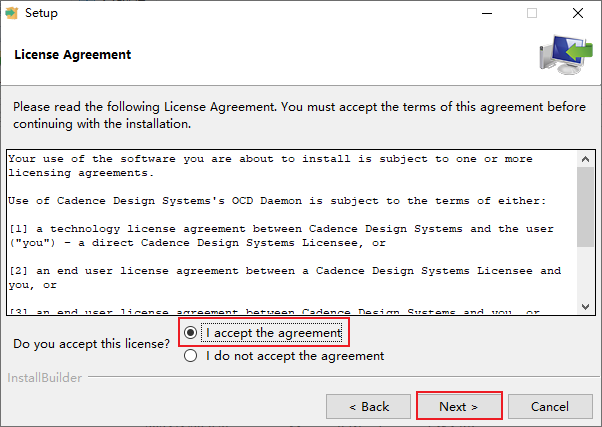Viewport: 602px width, 427px height.
Task: Click the Setup title text
Action: (x=41, y=13)
